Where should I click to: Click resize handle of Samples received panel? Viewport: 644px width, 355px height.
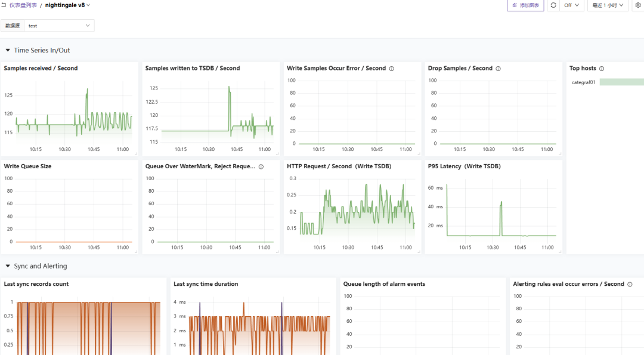coord(136,154)
